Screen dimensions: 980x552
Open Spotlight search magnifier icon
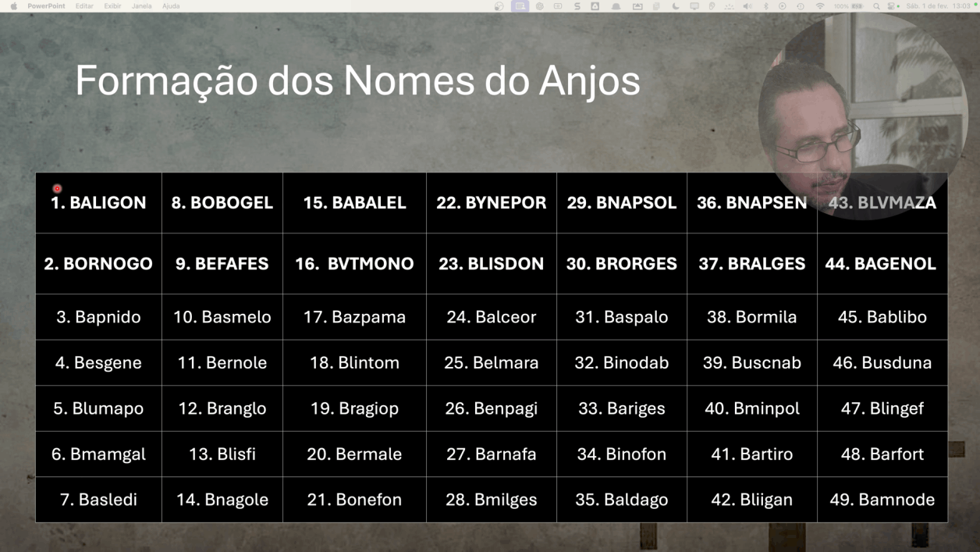[876, 5]
